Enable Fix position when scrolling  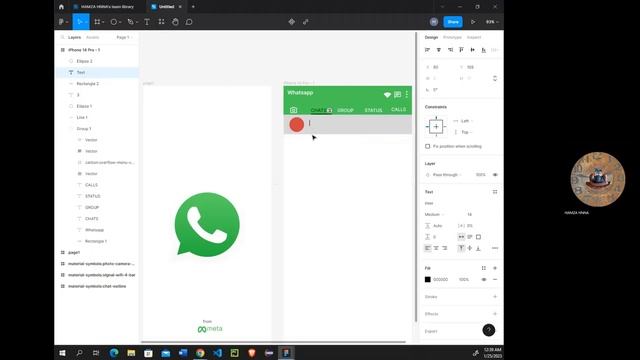[x=427, y=146]
